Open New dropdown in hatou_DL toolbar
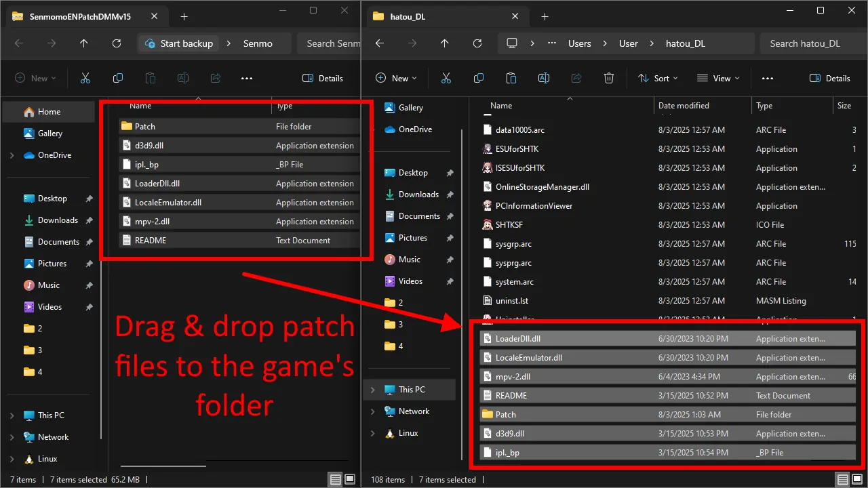The height and width of the screenshot is (488, 868). (397, 78)
